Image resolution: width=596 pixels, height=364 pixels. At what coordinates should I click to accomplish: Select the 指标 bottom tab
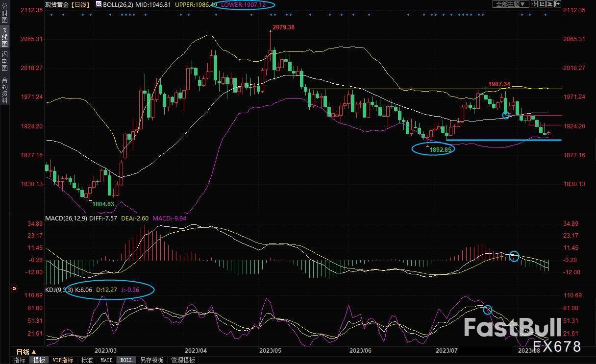click(x=20, y=360)
